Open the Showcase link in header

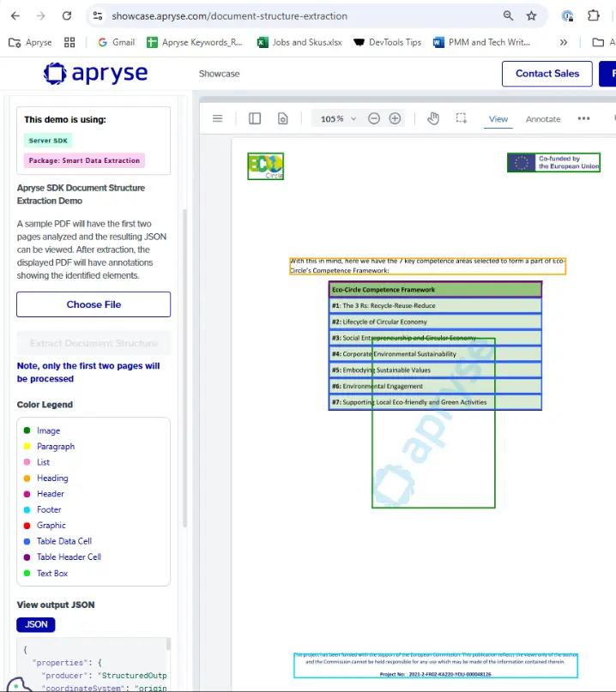pyautogui.click(x=219, y=74)
